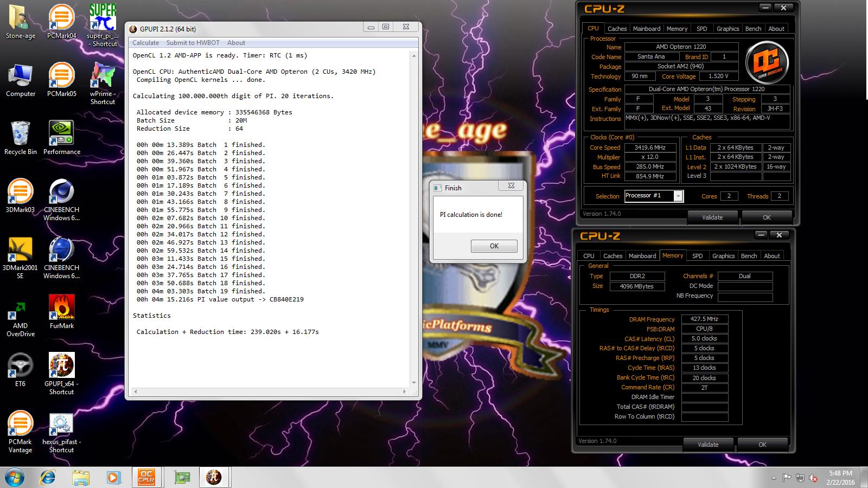
Task: Launch CINEBENCH next to the 3DMark2001 SE icon
Action: coord(61,258)
